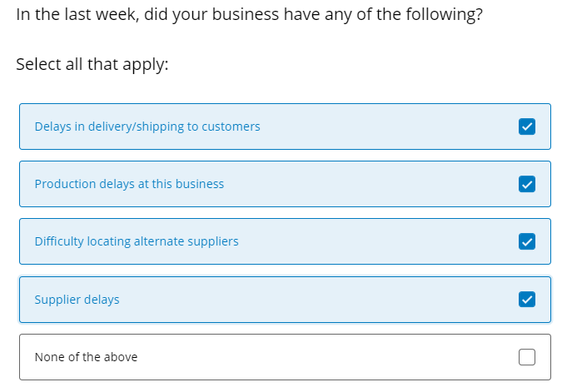Viewport: 572px width, 392px height.
Task: Click the 'Supplier delays' label text
Action: (77, 300)
